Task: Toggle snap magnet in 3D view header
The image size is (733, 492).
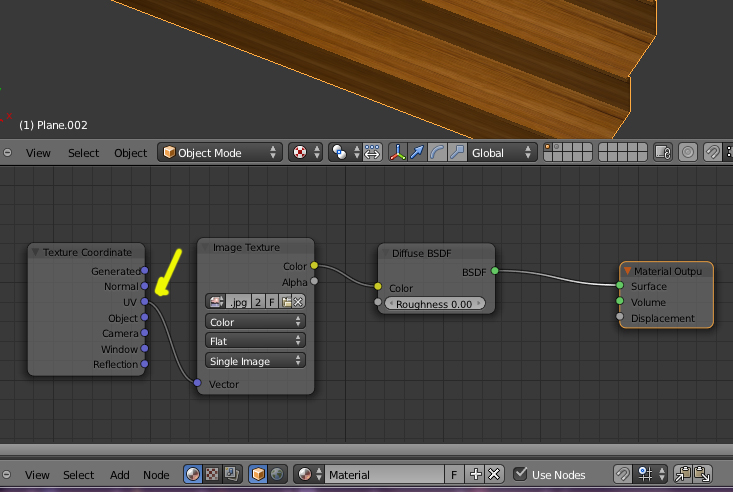Action: click(712, 152)
